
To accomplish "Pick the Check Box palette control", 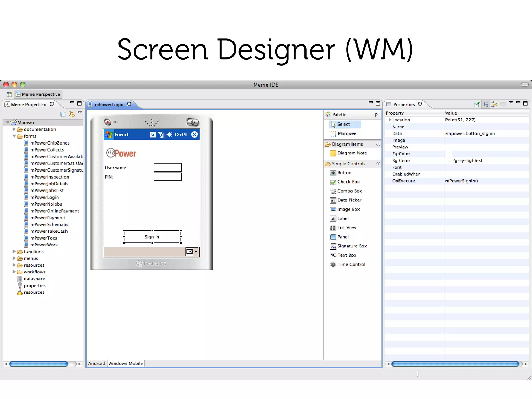I will pyautogui.click(x=345, y=182).
